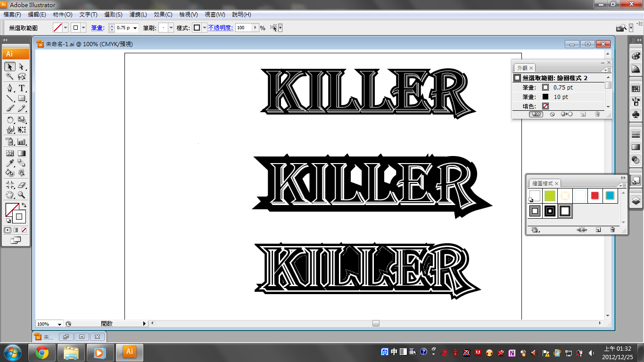Select the Symbol Sprayer tool
Image resolution: width=644 pixels, height=362 pixels.
(x=10, y=141)
